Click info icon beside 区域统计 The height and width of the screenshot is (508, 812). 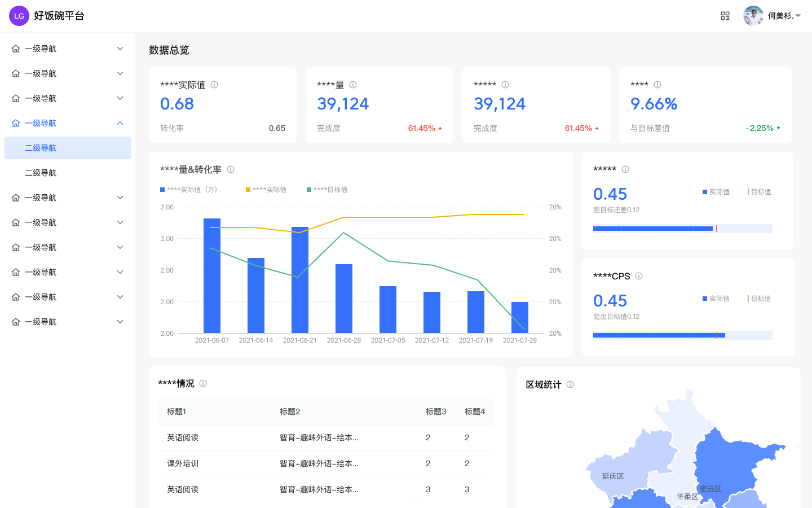point(570,384)
